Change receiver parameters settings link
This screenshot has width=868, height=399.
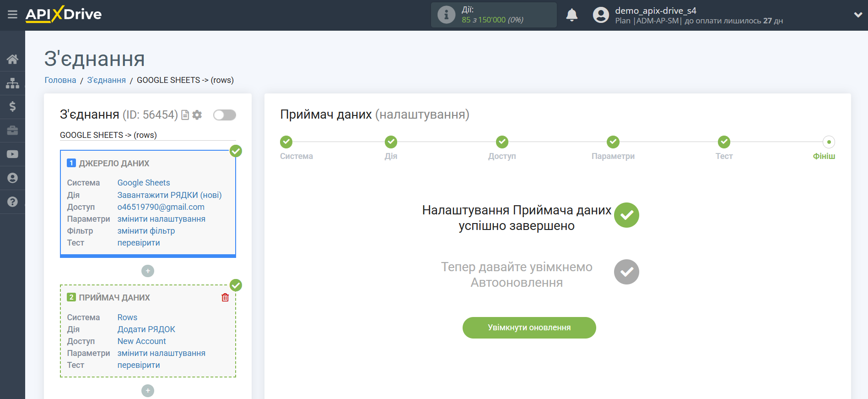[x=162, y=353]
